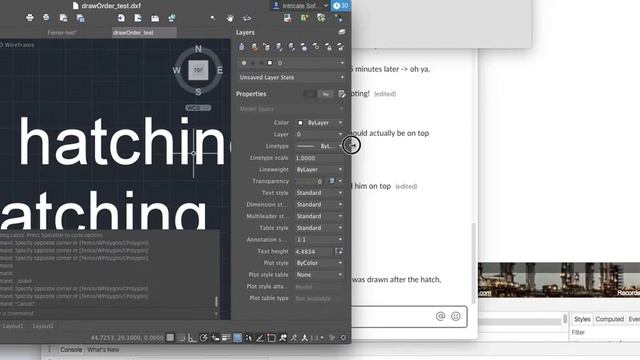
Task: Open the Plot style ByColor dropdown
Action: coord(319,263)
